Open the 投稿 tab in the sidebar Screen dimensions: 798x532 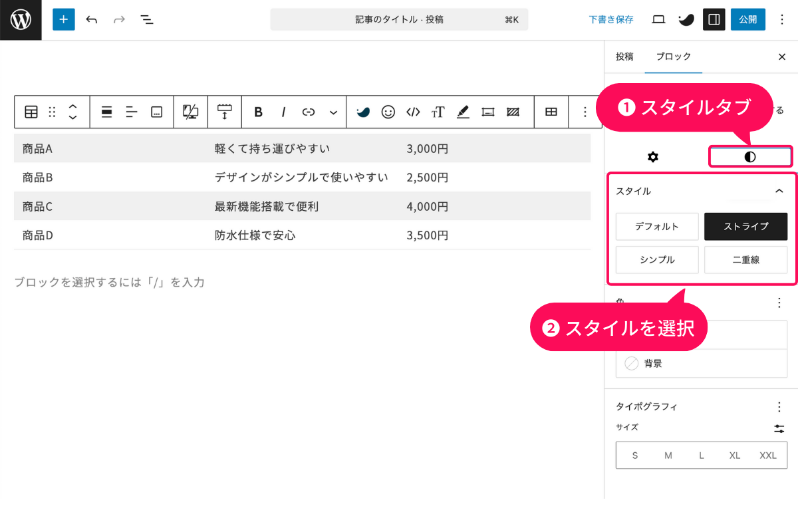(x=624, y=57)
